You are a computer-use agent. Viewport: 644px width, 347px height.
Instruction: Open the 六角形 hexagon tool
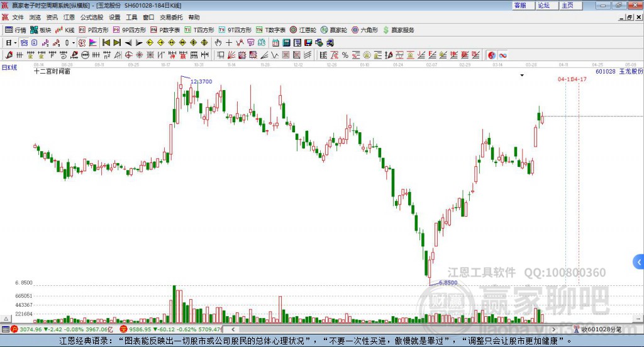coord(365,30)
